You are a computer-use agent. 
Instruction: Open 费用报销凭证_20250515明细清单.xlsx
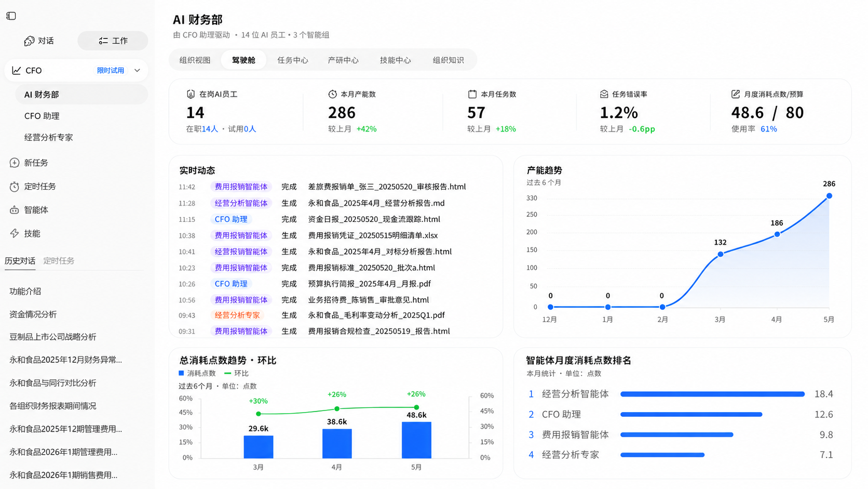pyautogui.click(x=373, y=235)
